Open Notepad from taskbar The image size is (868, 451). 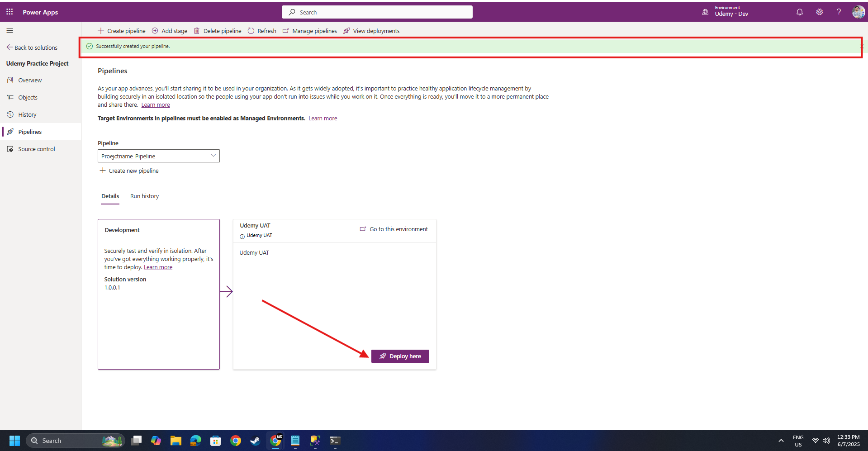(x=295, y=441)
